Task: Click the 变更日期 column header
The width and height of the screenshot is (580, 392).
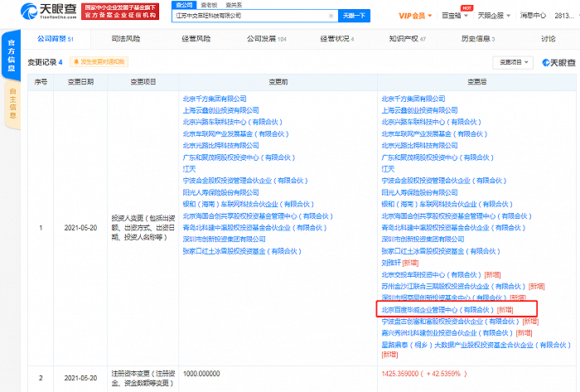Action: pos(80,82)
